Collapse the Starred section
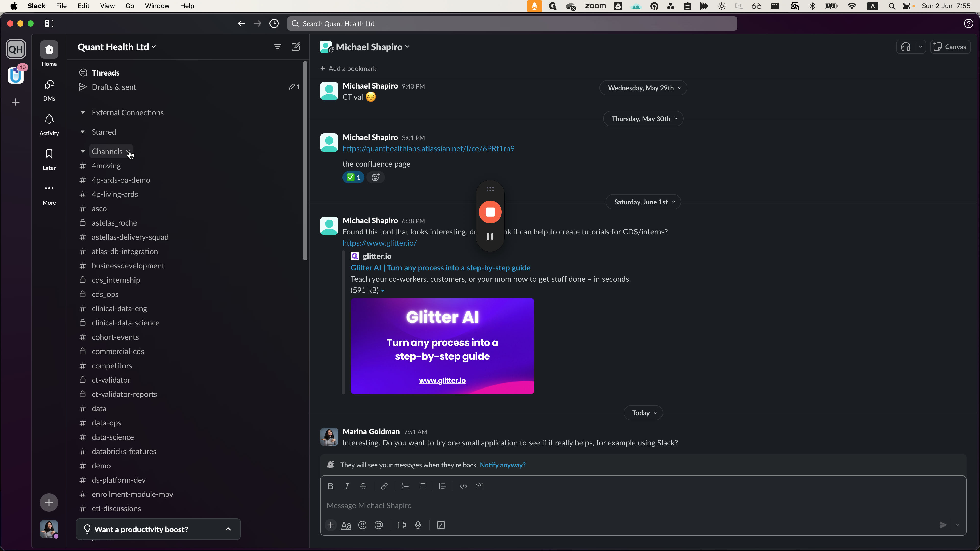Screen dimensions: 980x551 click(x=82, y=132)
